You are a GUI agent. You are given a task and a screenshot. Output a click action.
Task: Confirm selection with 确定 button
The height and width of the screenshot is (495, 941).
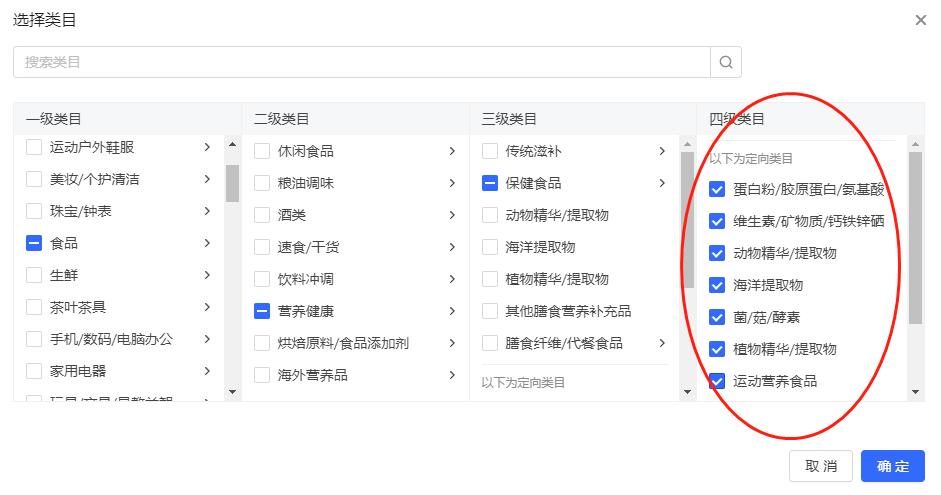point(893,466)
